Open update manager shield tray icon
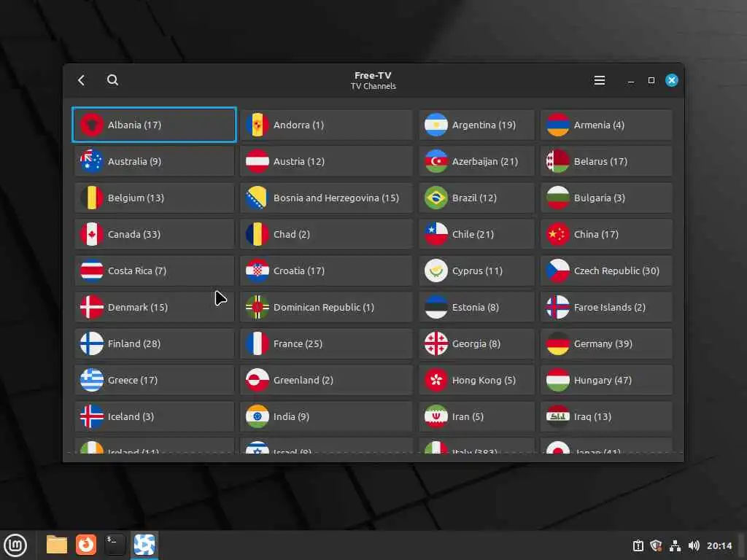Screen dimensions: 747x560 [x=656, y=545]
